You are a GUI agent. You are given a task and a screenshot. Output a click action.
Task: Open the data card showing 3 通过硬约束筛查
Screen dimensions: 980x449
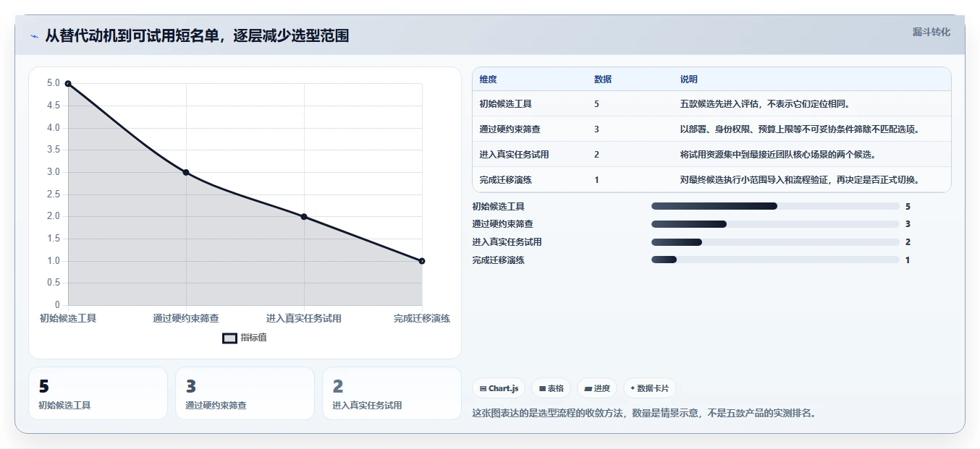[245, 393]
